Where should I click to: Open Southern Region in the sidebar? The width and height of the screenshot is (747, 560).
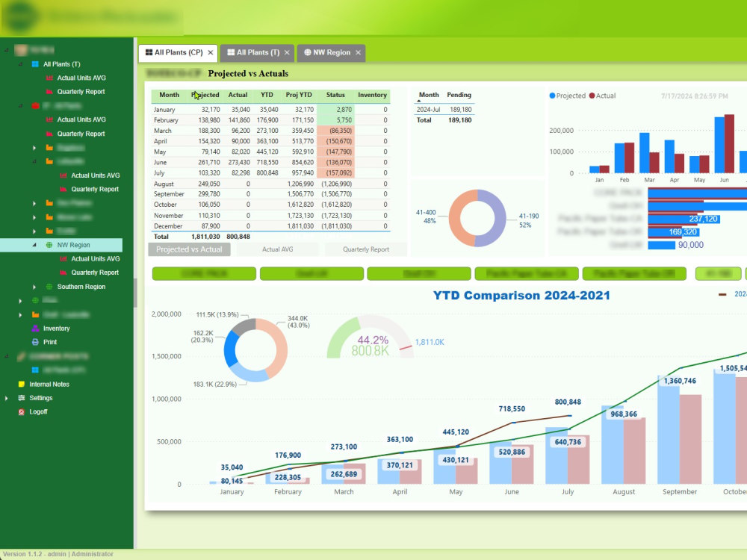point(81,287)
